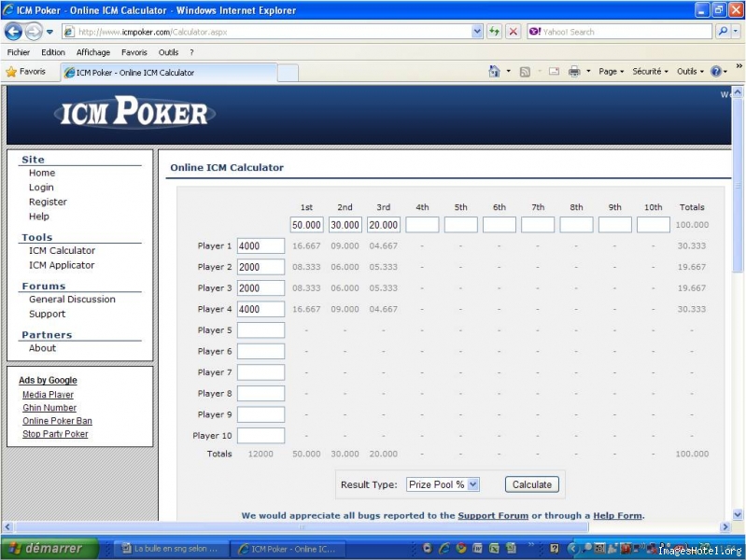Expand the address bar URL history dropdown

[477, 32]
